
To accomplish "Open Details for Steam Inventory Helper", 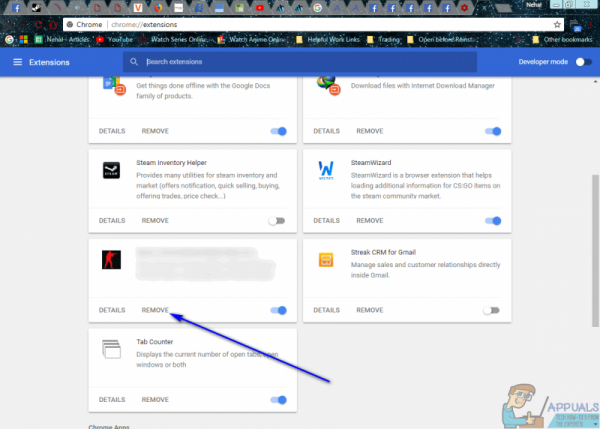I will (x=112, y=220).
